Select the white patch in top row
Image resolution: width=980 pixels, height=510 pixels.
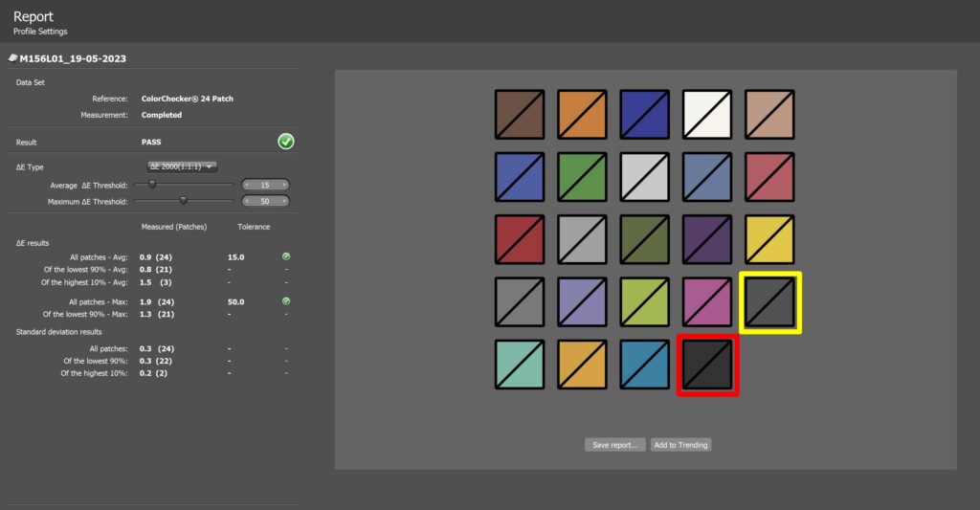pos(707,115)
